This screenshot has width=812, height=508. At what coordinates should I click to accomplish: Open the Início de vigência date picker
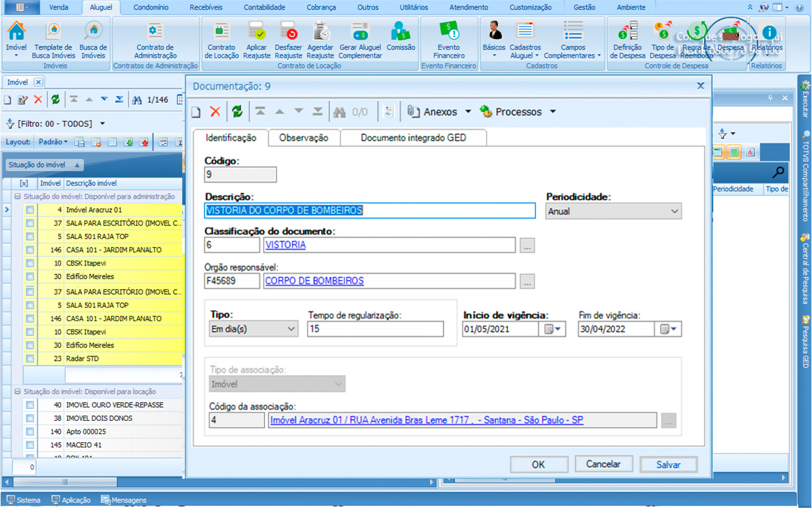pos(553,329)
